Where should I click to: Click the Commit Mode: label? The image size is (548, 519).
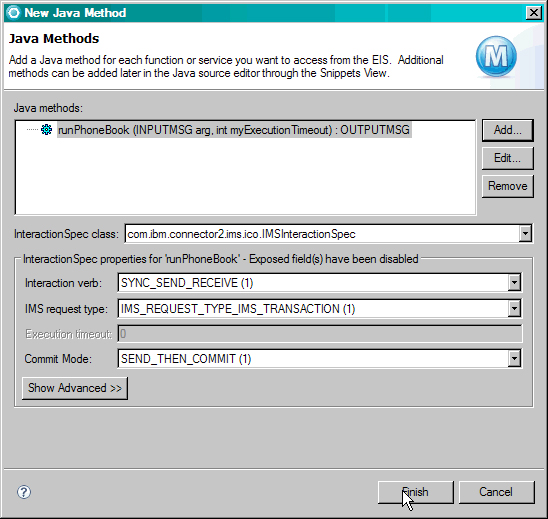click(58, 359)
